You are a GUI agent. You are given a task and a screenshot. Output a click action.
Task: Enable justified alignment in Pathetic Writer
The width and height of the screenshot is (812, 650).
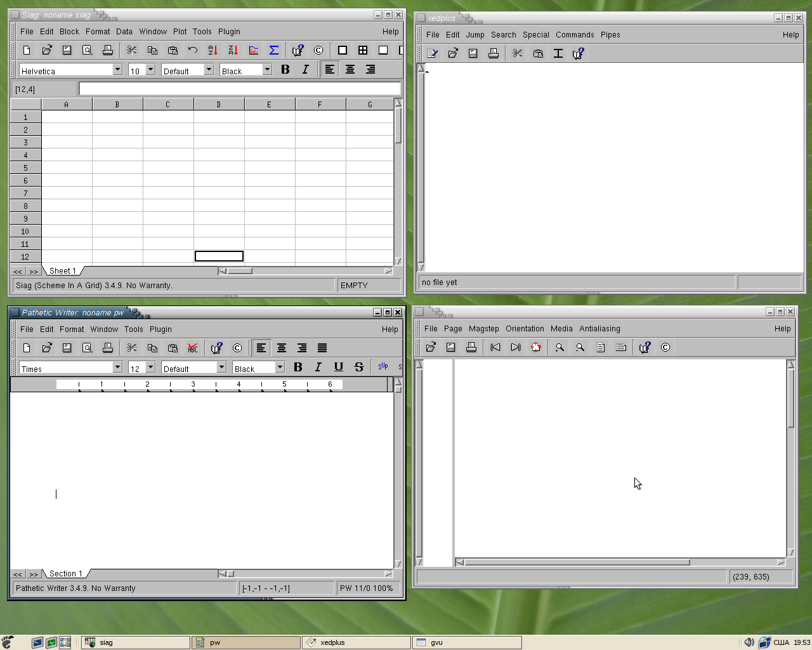(322, 348)
